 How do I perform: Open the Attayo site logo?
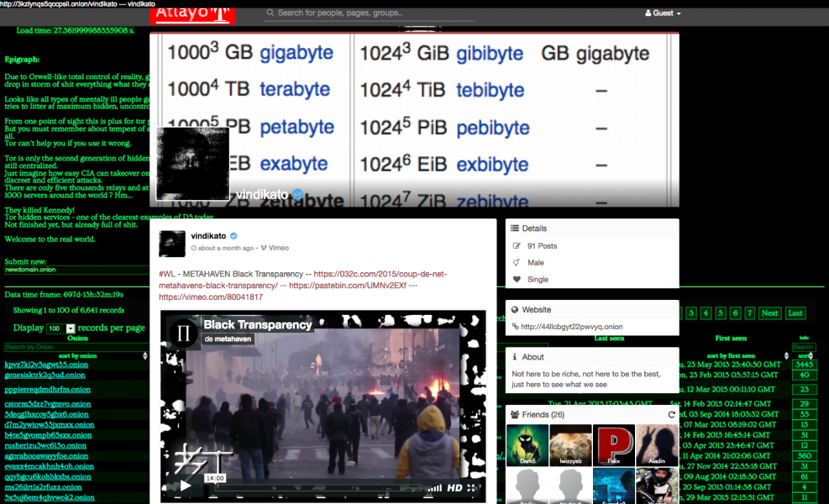coord(192,13)
